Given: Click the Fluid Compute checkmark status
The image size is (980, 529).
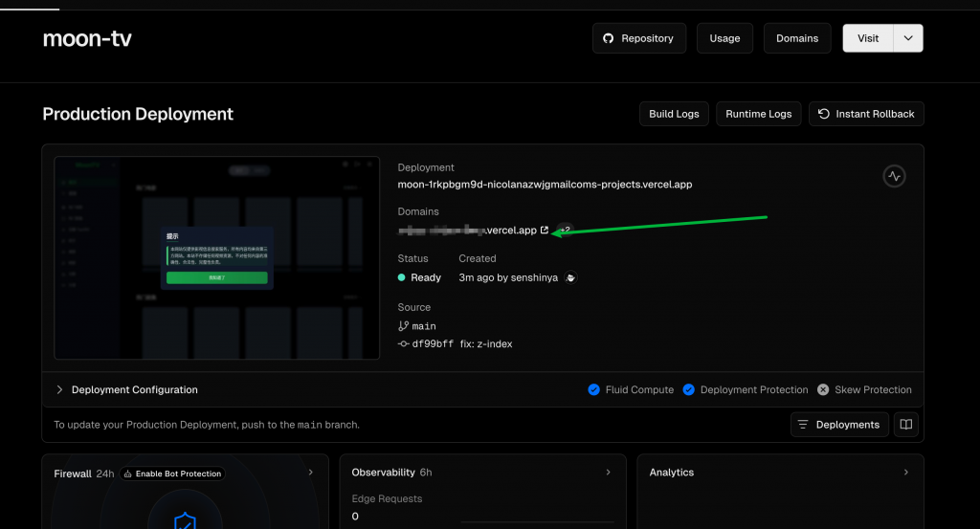Looking at the screenshot, I should (x=631, y=390).
